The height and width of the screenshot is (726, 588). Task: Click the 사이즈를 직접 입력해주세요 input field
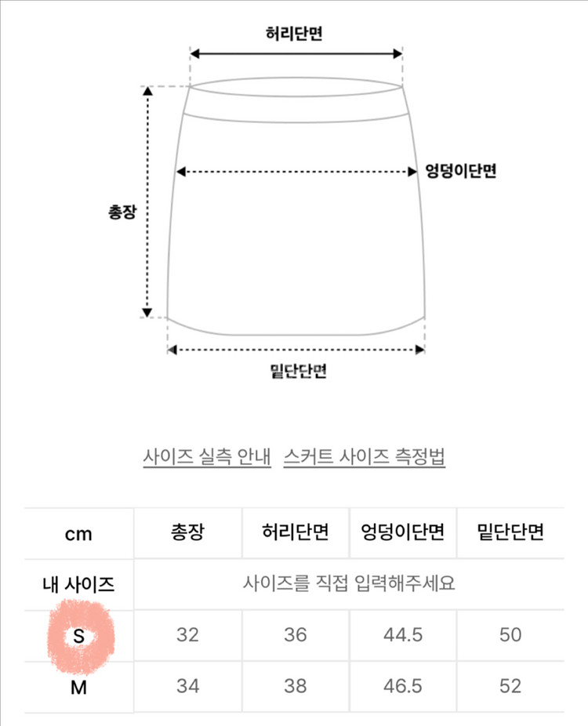(349, 584)
